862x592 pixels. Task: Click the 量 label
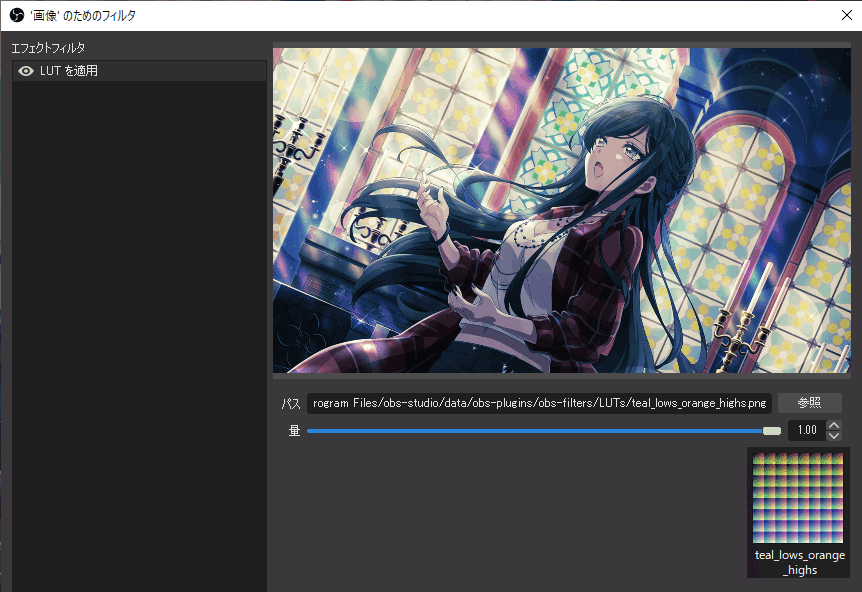tap(295, 430)
